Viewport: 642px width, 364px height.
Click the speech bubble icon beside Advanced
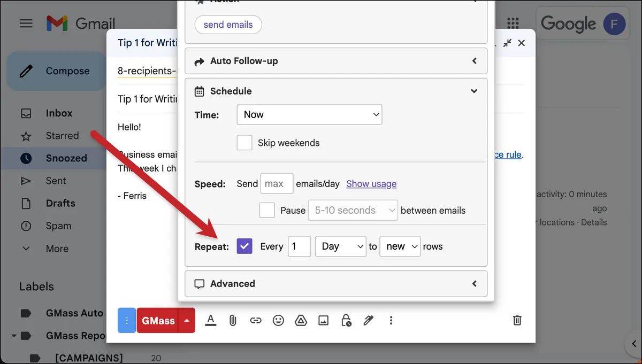(x=199, y=284)
